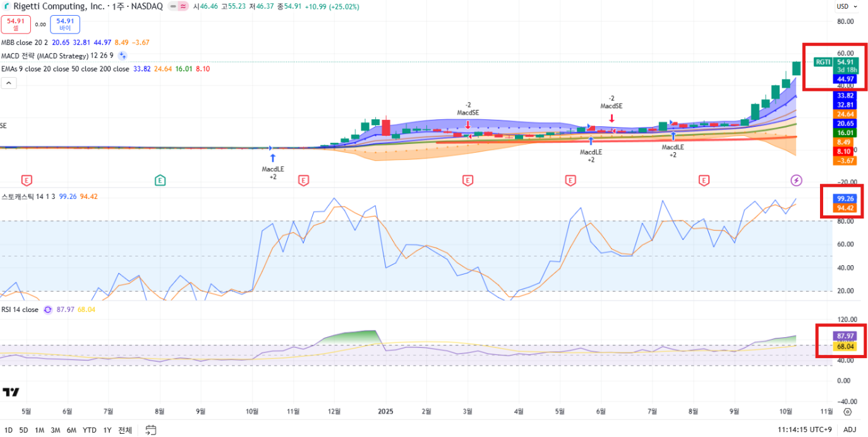Click the Rigetti logo icon beside the title

tap(6, 6)
